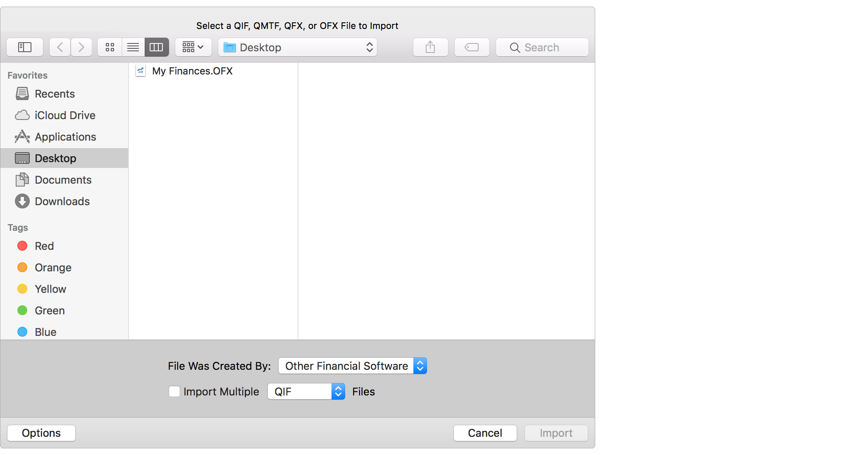Select My Finances.OFX file
Screen dimensions: 868x455
point(193,70)
